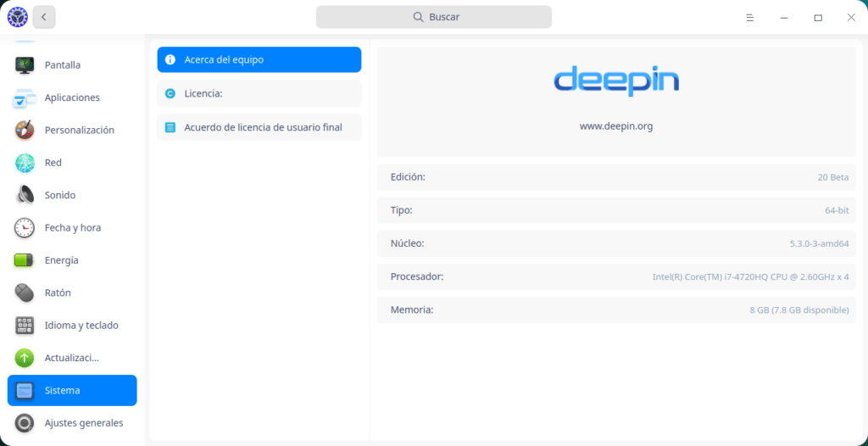Click the Sistema computer icon
The image size is (868, 446).
click(x=25, y=391)
